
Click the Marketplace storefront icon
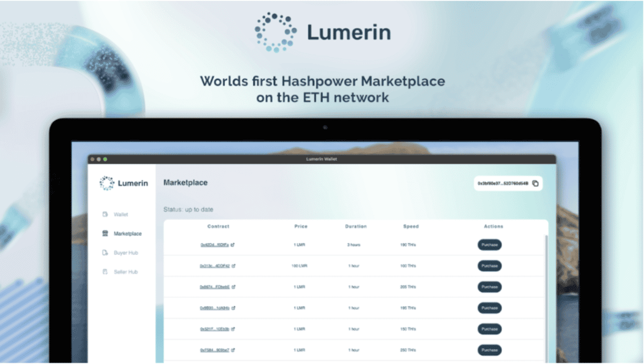pos(104,233)
